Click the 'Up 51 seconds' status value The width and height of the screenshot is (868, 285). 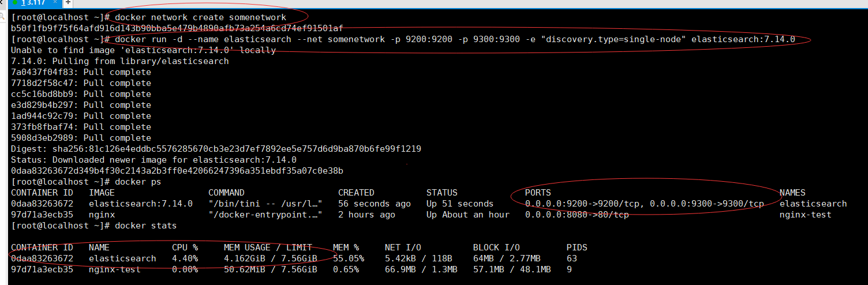(460, 204)
